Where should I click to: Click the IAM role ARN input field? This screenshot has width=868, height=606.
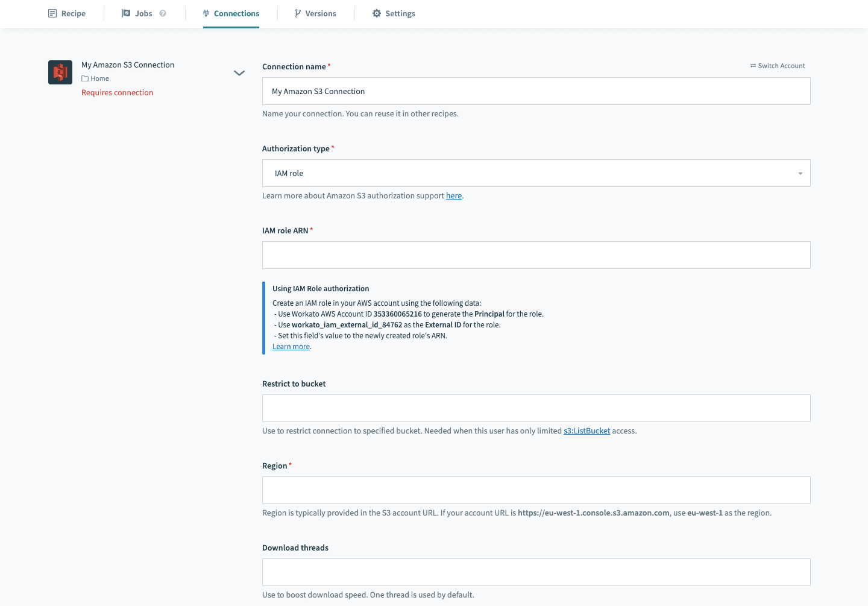[536, 255]
